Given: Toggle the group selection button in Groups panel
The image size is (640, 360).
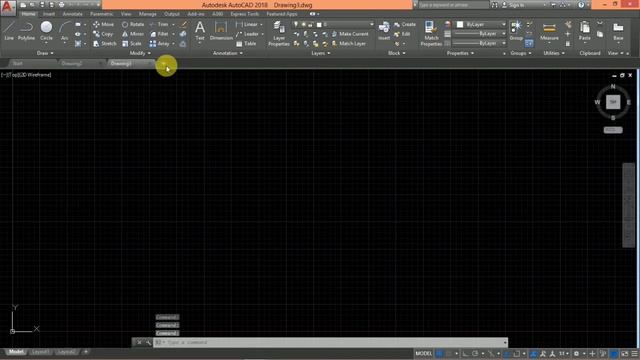Looking at the screenshot, I should point(529,43).
